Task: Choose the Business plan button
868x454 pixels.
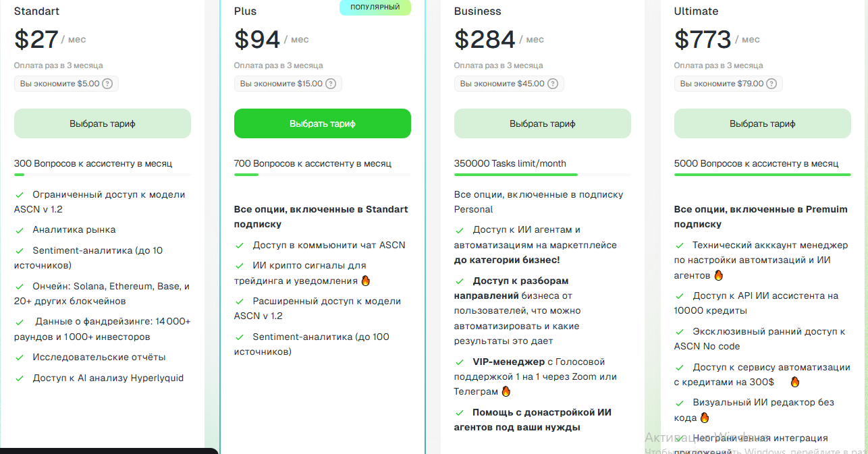Action: click(x=543, y=123)
